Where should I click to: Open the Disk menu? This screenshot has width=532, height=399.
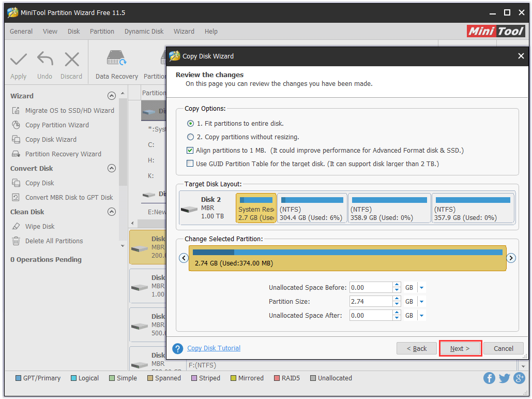tap(73, 31)
